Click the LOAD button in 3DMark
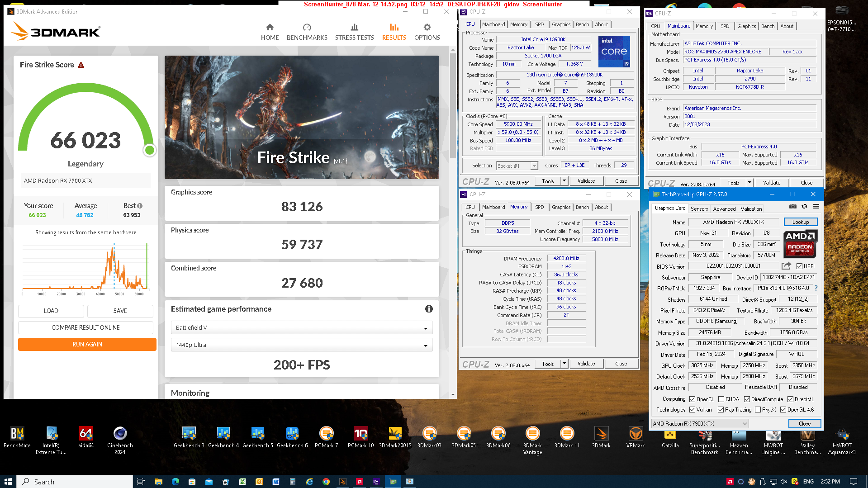The image size is (868, 488). tap(51, 311)
